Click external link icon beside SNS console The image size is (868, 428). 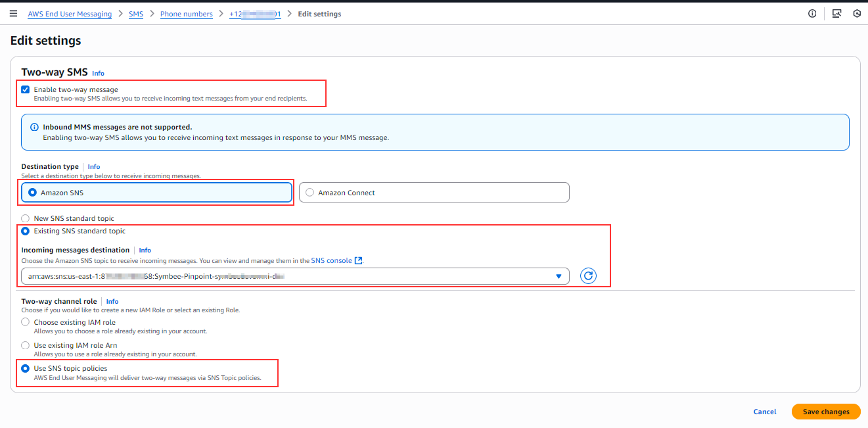click(358, 261)
